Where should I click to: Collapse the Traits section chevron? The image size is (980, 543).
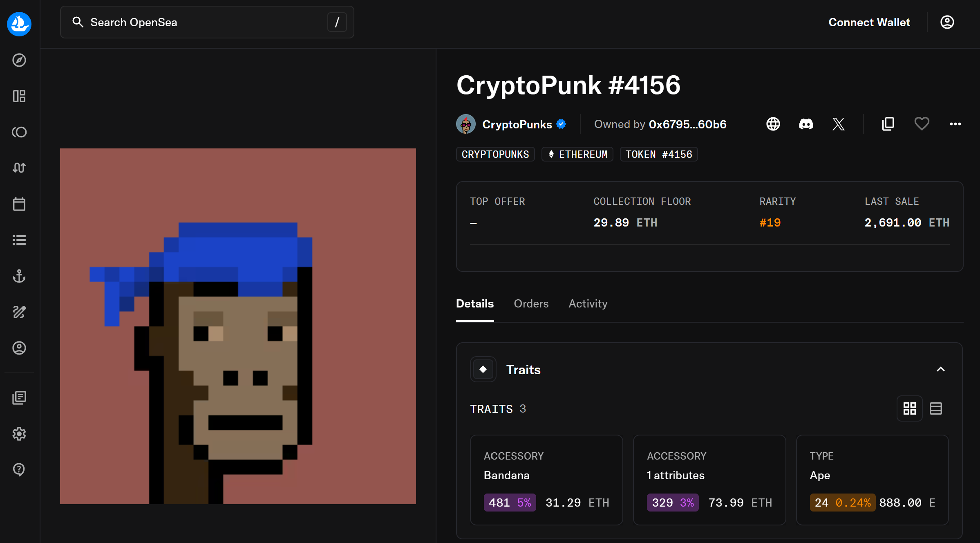[940, 369]
